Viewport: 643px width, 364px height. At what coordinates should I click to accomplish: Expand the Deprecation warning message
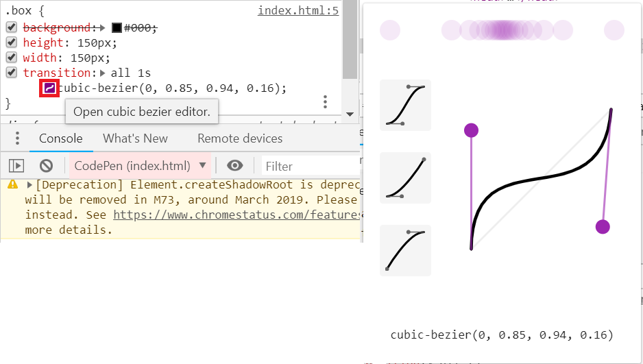[29, 185]
